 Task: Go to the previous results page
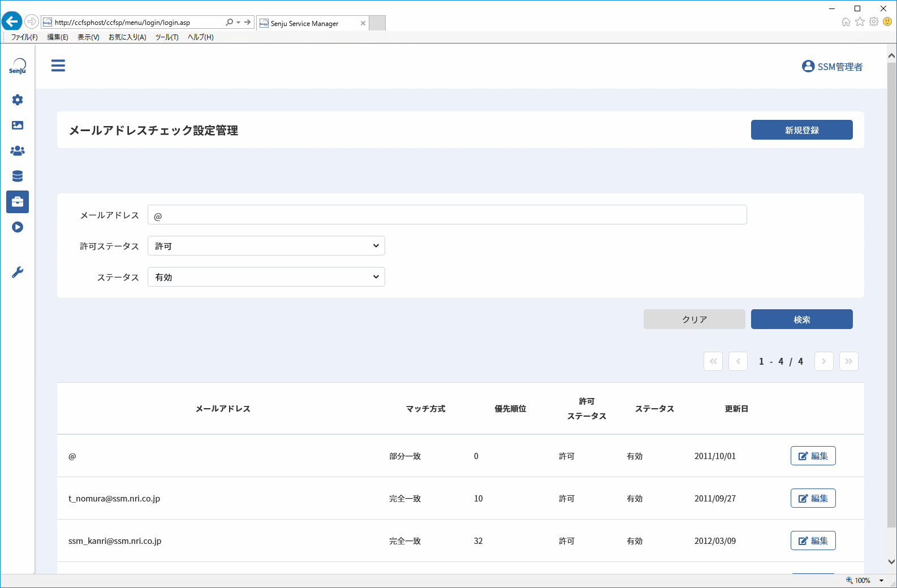point(738,361)
